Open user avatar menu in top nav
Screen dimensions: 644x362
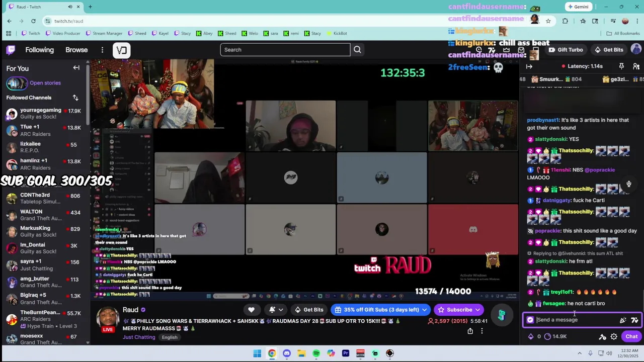(636, 49)
